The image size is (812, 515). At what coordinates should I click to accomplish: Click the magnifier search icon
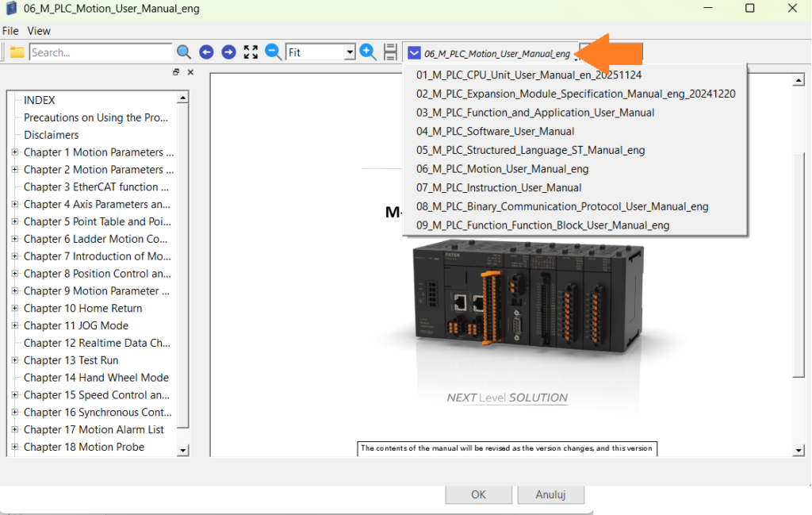point(183,52)
